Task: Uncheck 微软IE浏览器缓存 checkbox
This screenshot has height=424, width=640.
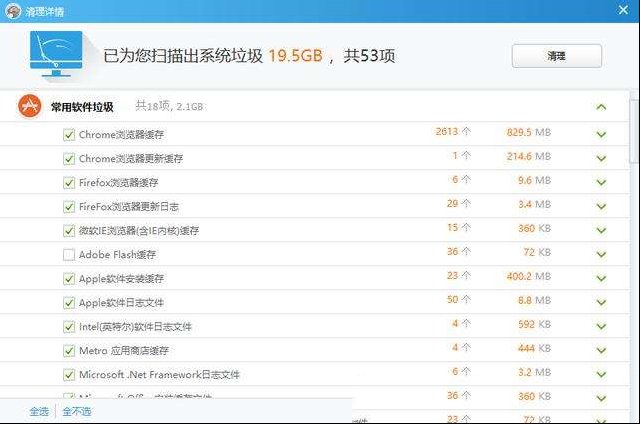Action: tap(69, 231)
